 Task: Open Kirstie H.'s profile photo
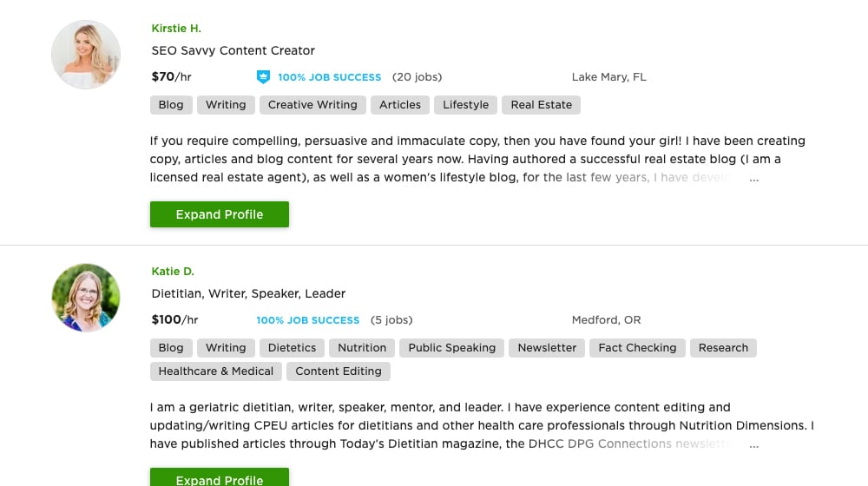86,55
